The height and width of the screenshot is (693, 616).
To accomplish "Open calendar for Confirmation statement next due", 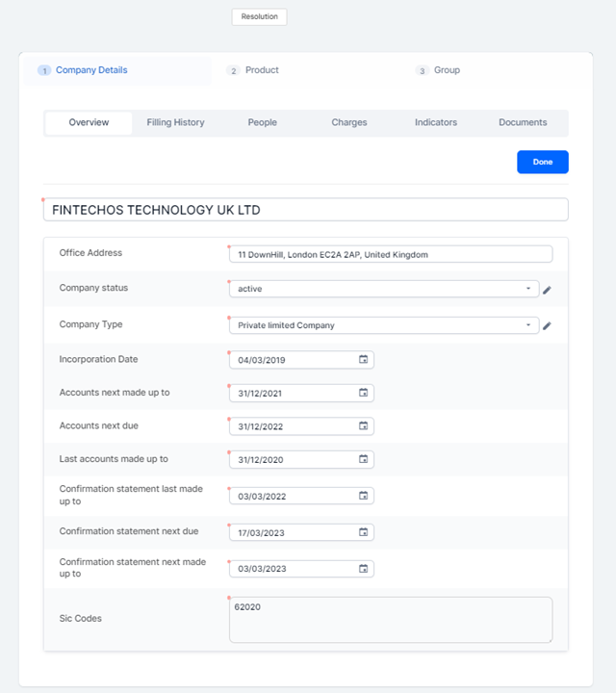I will (364, 532).
